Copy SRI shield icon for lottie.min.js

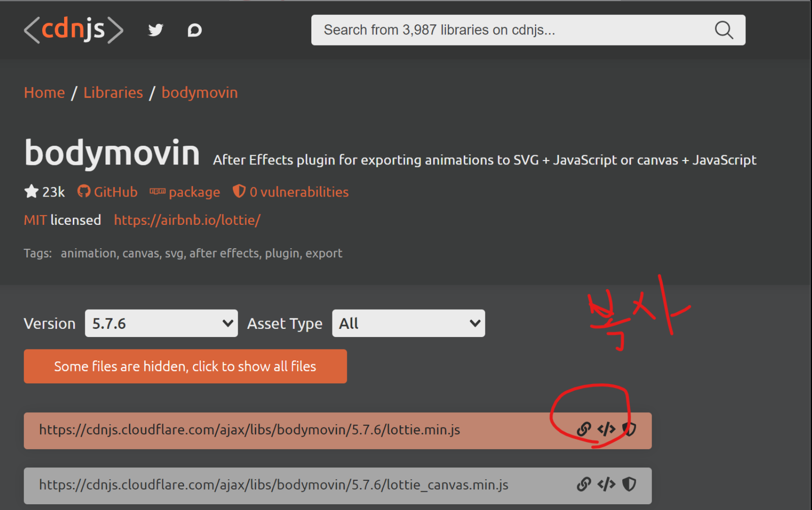(629, 429)
